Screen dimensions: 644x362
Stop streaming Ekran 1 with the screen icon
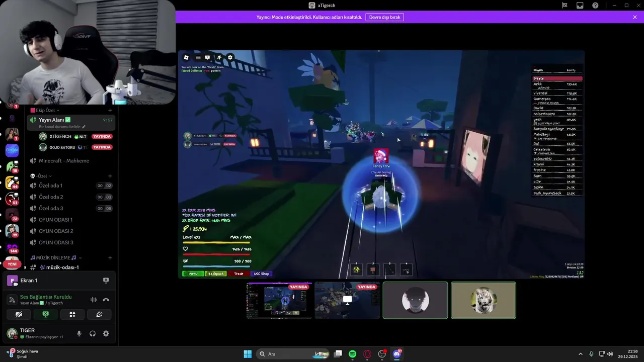coord(106,281)
